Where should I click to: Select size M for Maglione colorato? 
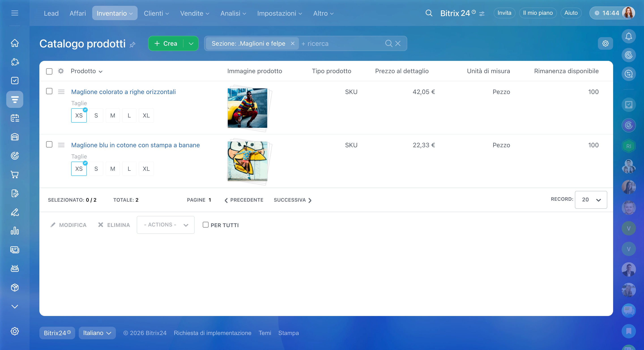click(x=113, y=115)
